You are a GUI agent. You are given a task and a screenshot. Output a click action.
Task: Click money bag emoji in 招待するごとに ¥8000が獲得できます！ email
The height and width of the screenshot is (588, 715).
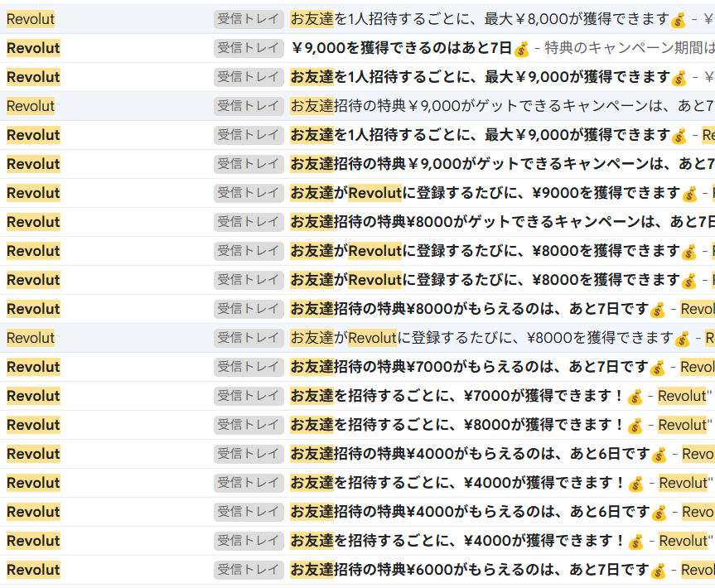(635, 426)
